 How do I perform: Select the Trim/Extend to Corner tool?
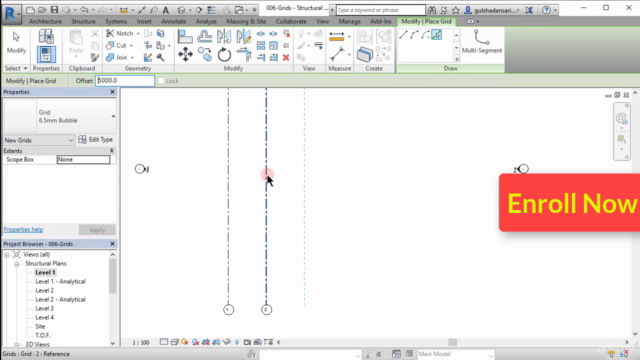244,54
